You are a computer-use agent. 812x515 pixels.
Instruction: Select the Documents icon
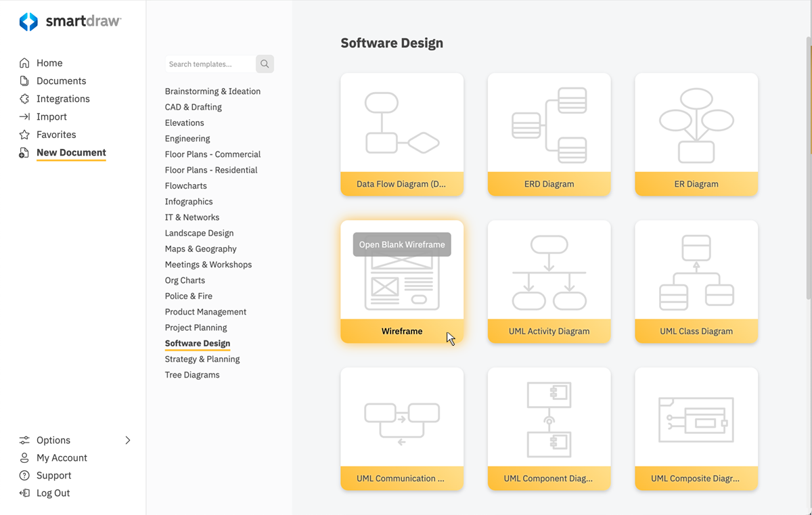coord(24,81)
